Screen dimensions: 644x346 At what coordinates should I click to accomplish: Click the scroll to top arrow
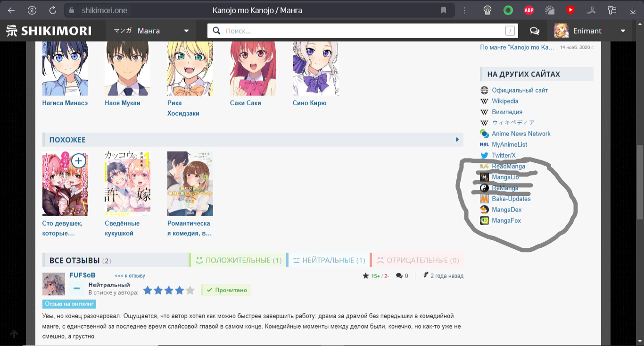tap(14, 334)
